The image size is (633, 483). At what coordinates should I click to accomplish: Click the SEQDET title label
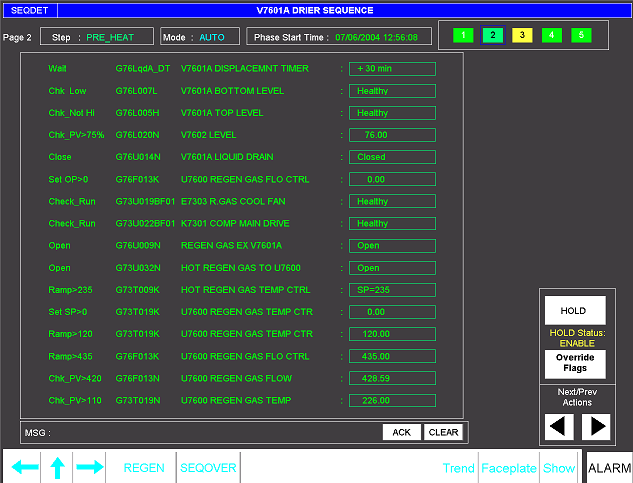29,10
